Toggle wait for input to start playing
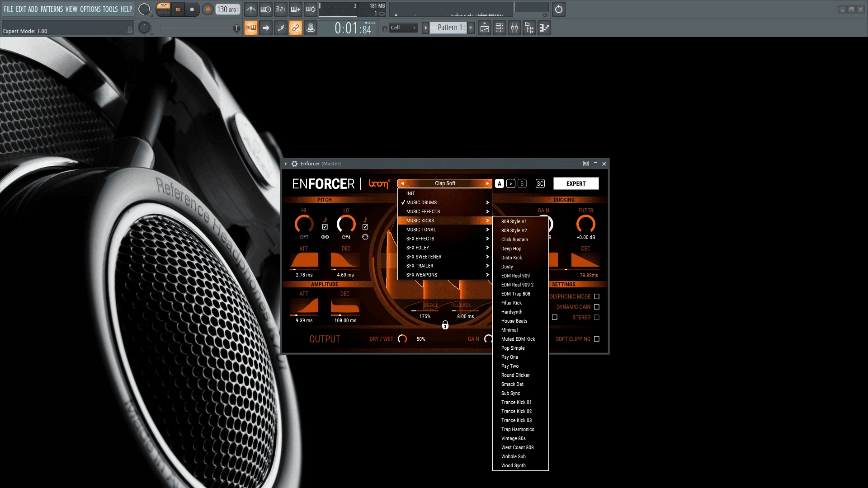868x488 pixels. tap(266, 9)
